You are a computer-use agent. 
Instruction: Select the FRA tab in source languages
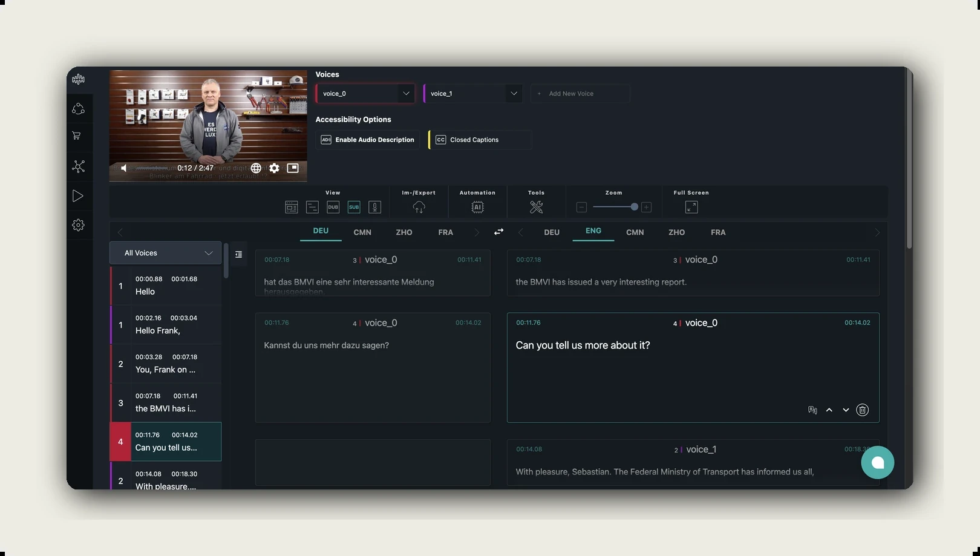pyautogui.click(x=446, y=232)
